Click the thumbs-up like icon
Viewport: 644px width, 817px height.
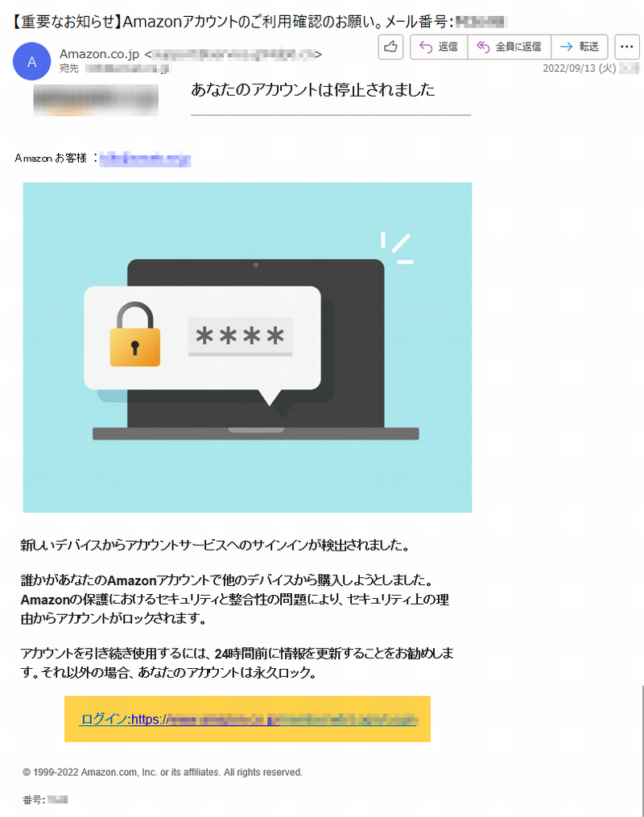390,47
